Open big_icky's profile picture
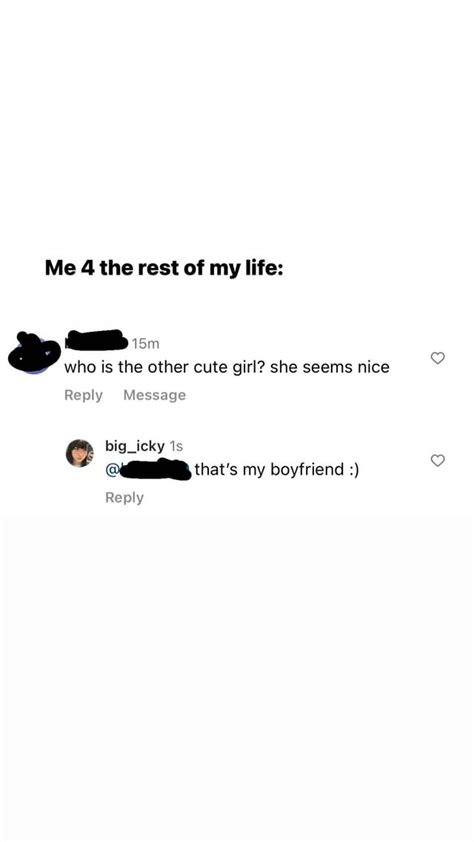 (x=79, y=453)
